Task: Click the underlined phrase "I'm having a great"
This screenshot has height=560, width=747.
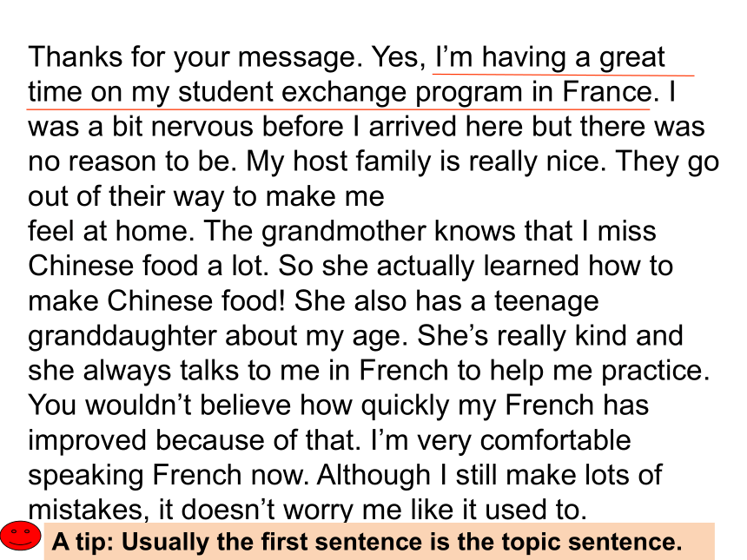Action: (x=550, y=57)
